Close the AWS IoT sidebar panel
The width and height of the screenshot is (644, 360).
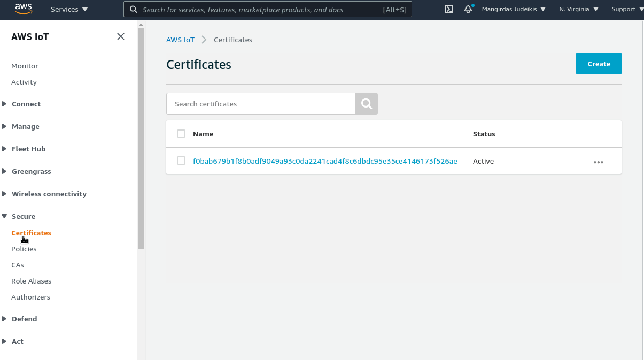pos(120,36)
